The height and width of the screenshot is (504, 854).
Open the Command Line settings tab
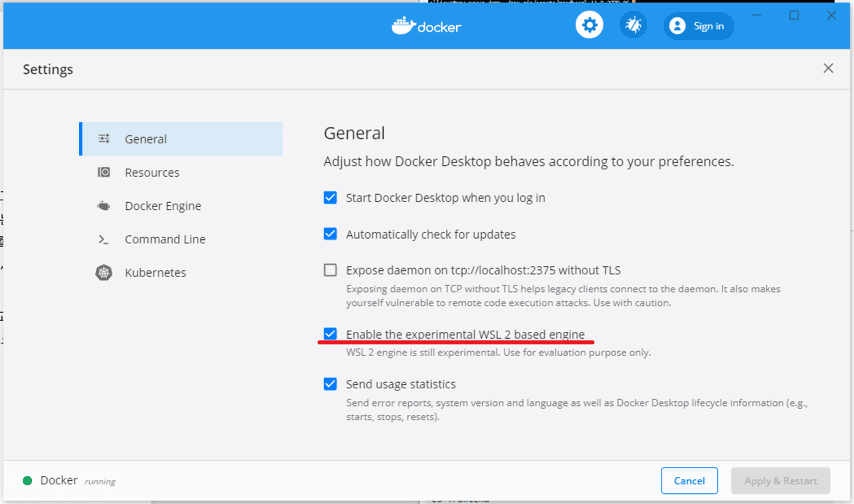[181, 239]
